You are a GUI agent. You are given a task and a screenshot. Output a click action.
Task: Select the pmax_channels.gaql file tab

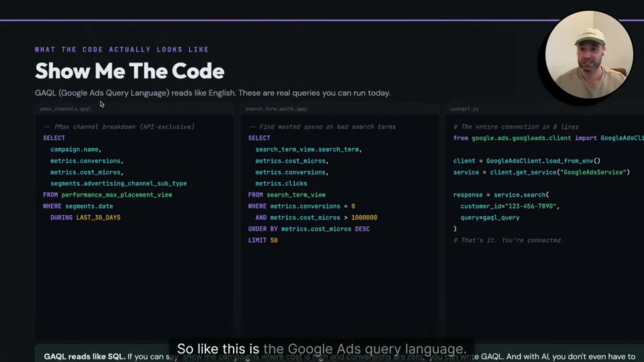click(66, 109)
